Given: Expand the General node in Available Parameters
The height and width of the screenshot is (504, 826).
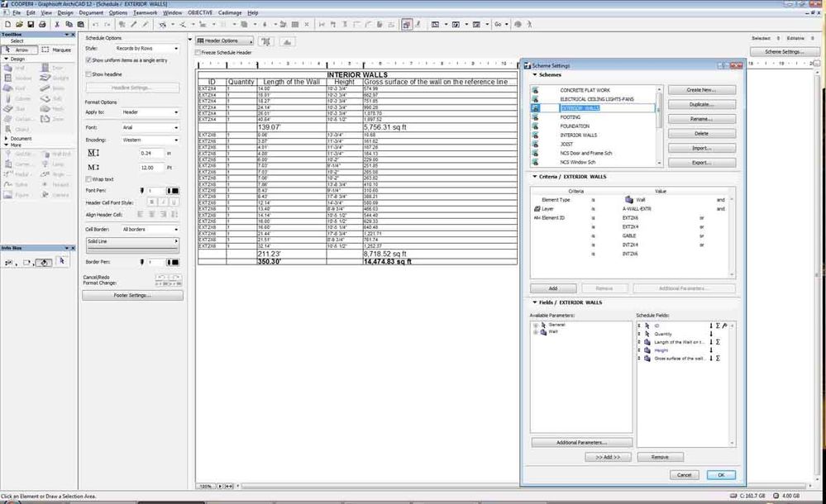Looking at the screenshot, I should coord(535,325).
